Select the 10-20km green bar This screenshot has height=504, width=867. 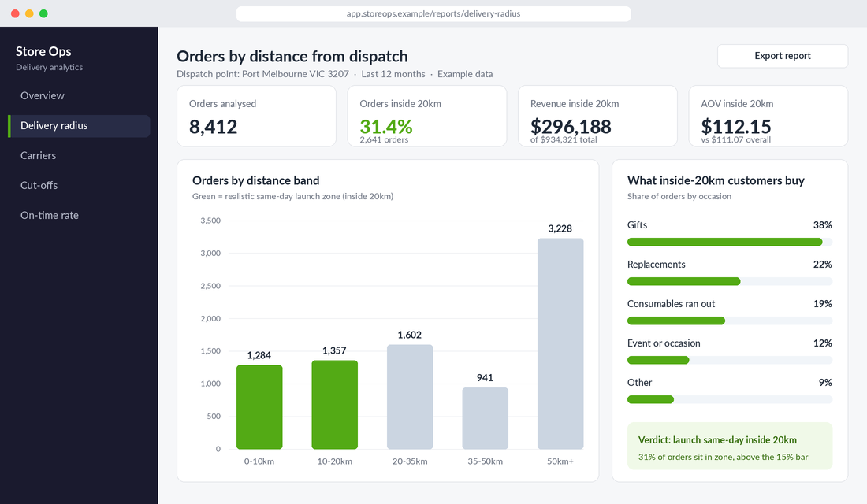pos(334,405)
